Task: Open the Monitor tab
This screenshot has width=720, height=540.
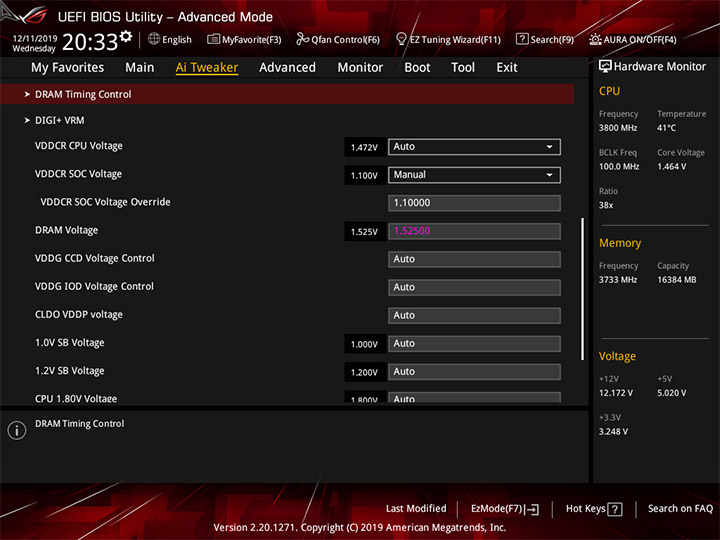Action: coord(360,68)
